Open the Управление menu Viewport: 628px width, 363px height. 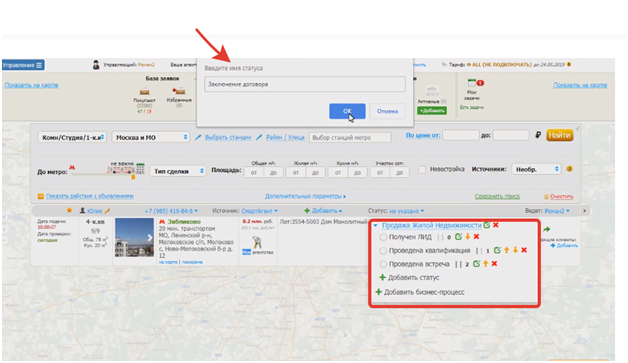(x=23, y=65)
